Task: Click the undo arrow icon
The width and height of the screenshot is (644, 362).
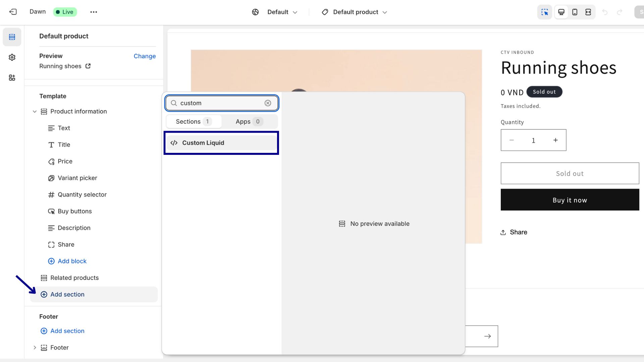Action: pyautogui.click(x=605, y=12)
